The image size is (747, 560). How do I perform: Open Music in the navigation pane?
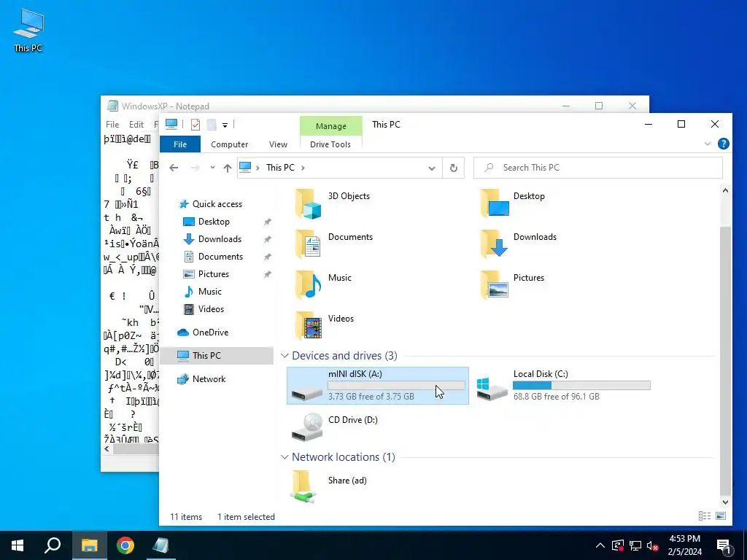209,292
